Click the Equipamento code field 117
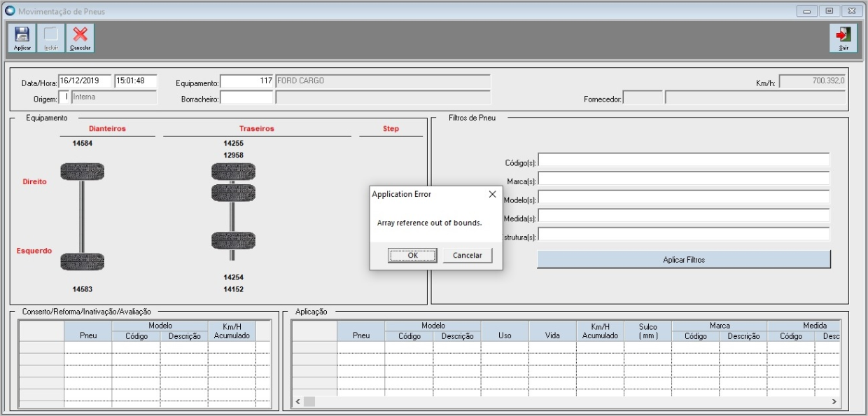Viewport: 868px width, 416px height. [x=246, y=81]
